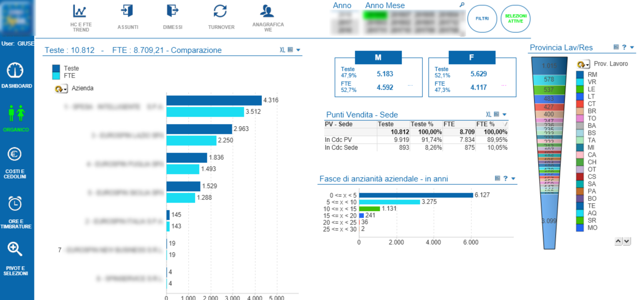Cycle the Prov. Lavoro dimension selector

(584, 64)
